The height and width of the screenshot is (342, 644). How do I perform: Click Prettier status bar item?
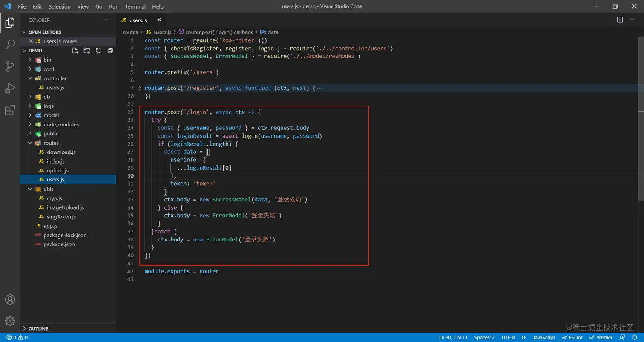601,338
